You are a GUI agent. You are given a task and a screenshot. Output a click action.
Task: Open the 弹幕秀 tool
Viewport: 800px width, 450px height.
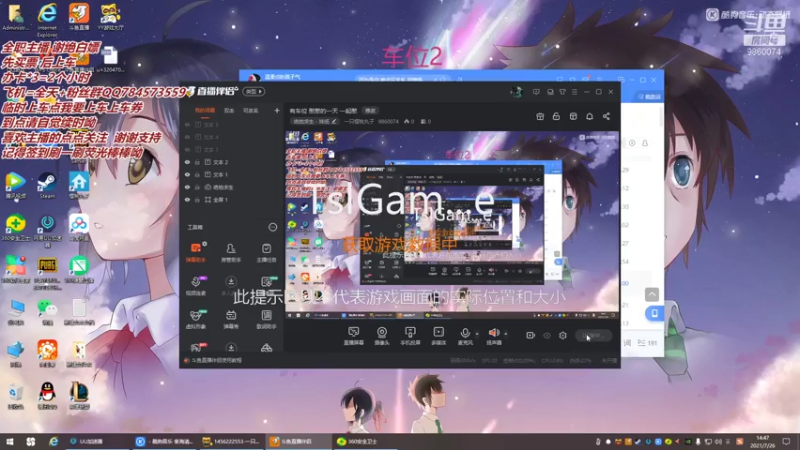pos(231,319)
